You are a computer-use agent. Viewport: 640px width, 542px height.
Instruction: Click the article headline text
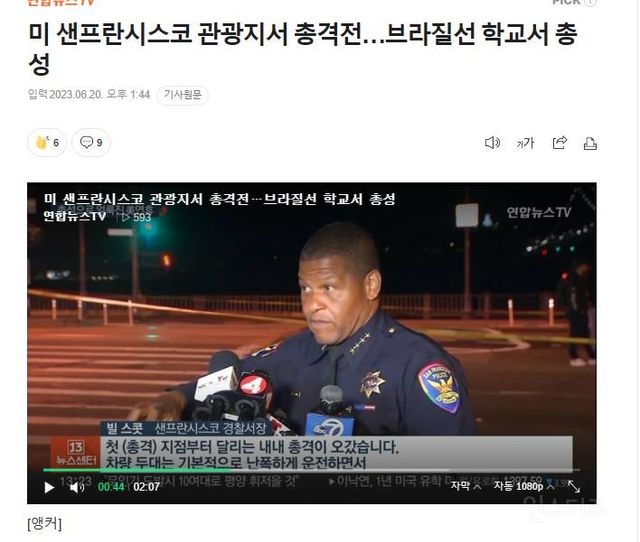(302, 49)
